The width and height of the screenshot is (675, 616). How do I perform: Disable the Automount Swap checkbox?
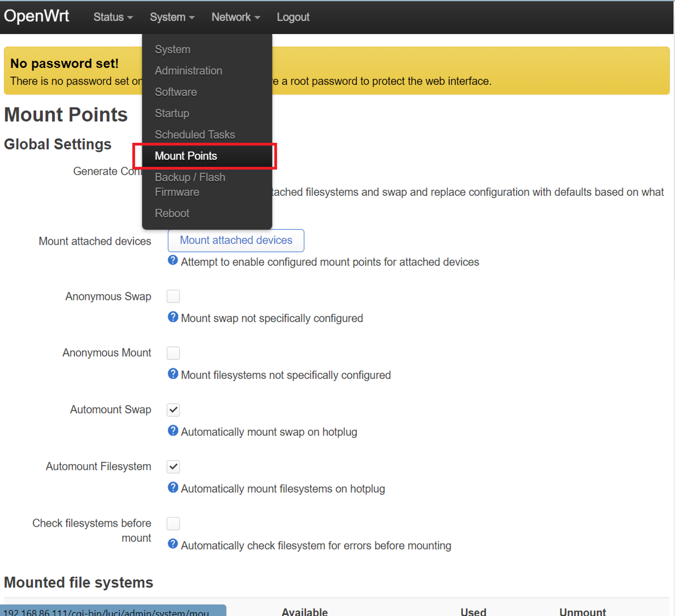173,410
